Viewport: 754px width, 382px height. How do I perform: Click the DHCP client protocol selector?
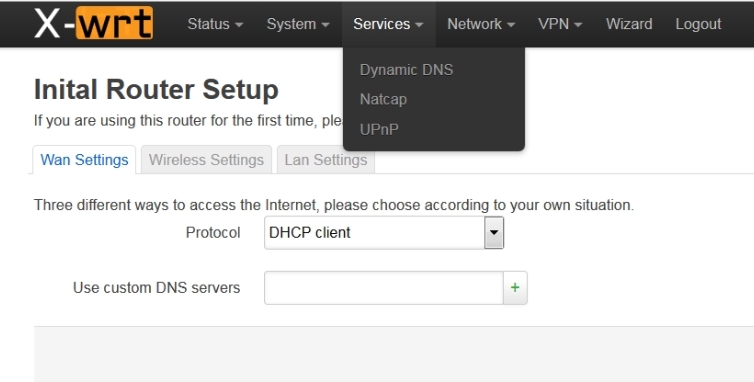pyautogui.click(x=384, y=232)
